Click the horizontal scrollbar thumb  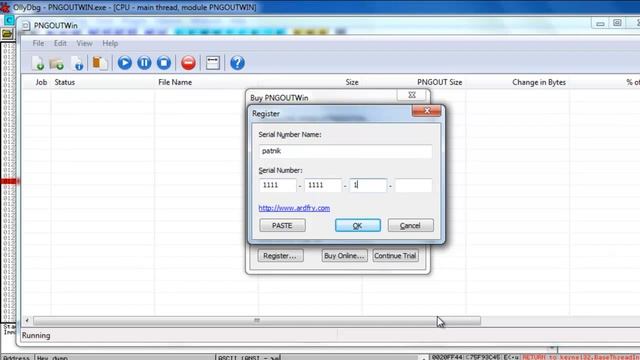point(257,321)
